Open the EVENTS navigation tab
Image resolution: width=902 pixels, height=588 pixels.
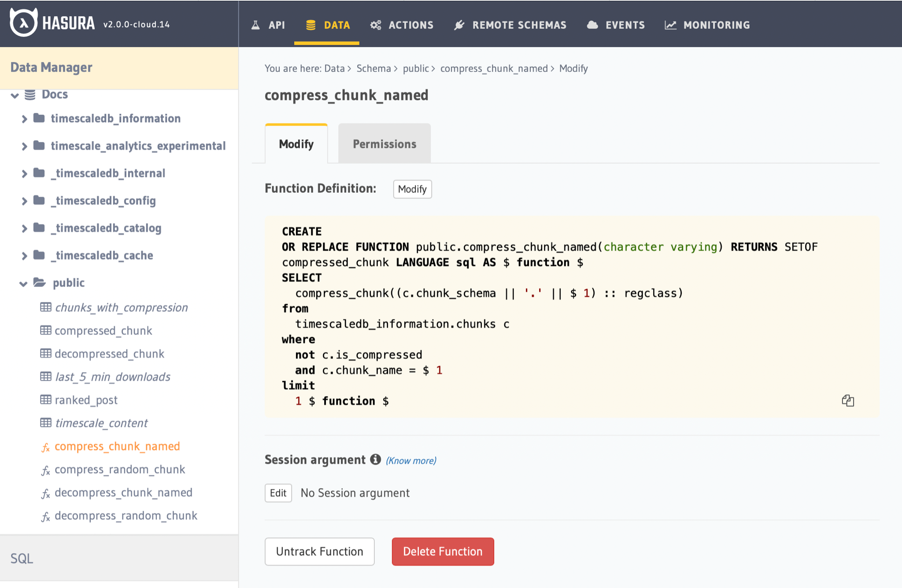point(616,25)
